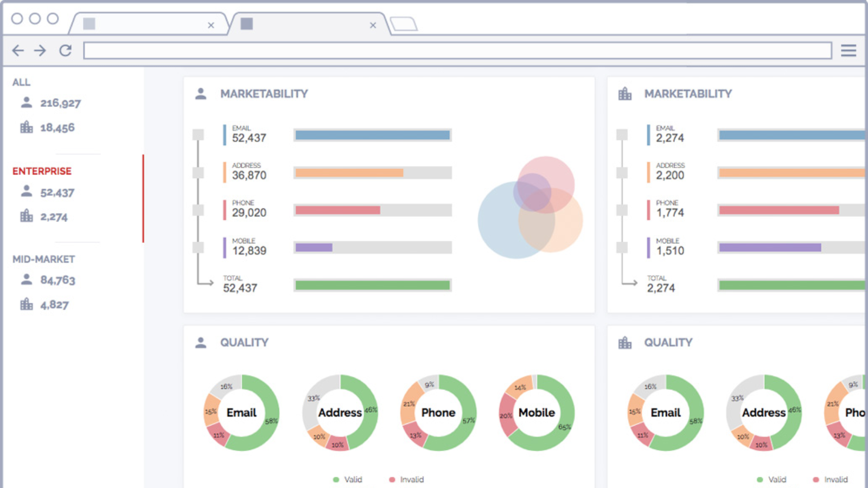
Task: Click the Venn diagram overlap chart
Action: [x=531, y=207]
